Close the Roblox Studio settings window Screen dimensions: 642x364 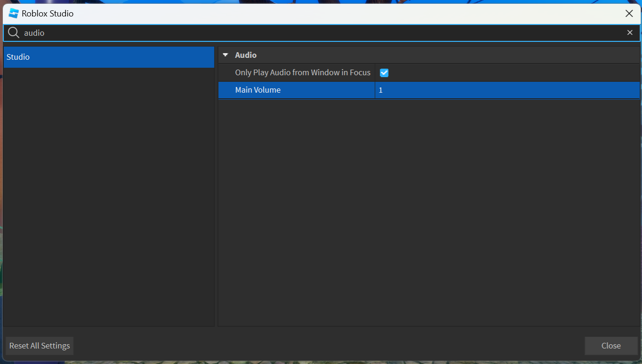click(629, 14)
